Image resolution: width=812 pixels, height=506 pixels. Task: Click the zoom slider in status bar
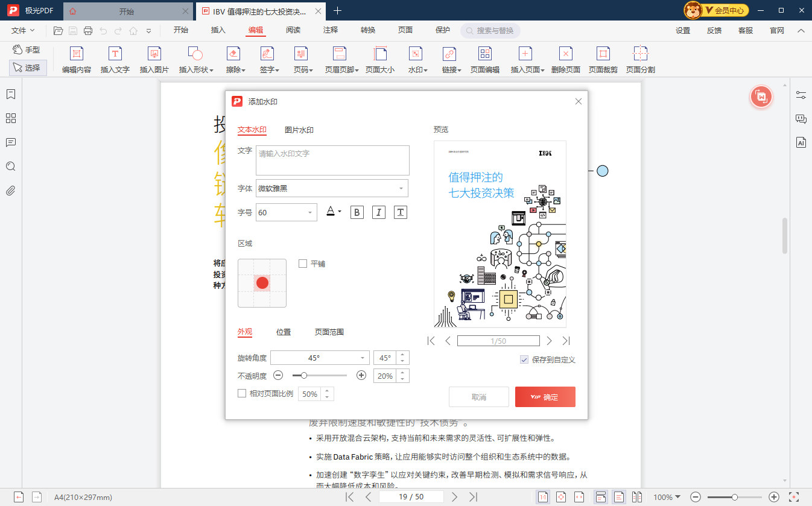click(735, 498)
